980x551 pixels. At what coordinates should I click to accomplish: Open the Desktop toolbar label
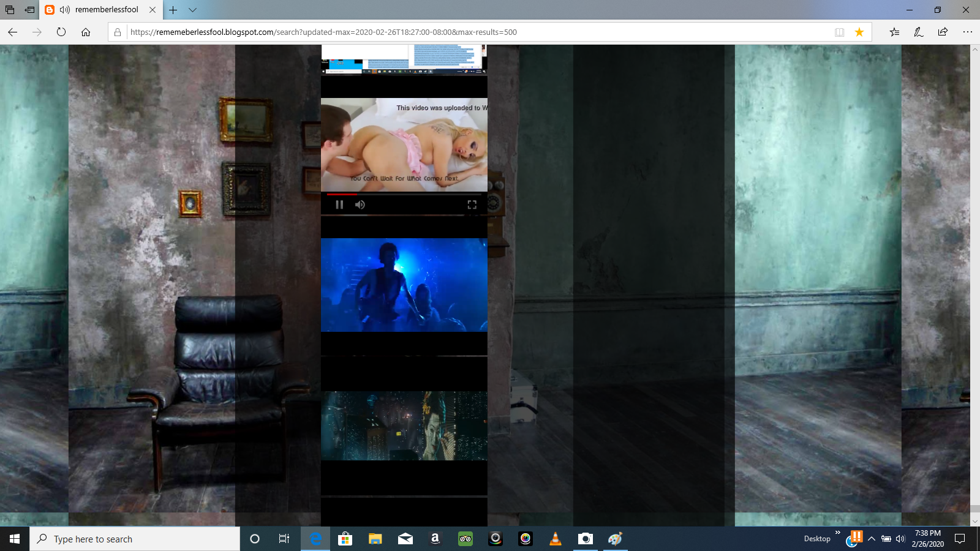(817, 539)
